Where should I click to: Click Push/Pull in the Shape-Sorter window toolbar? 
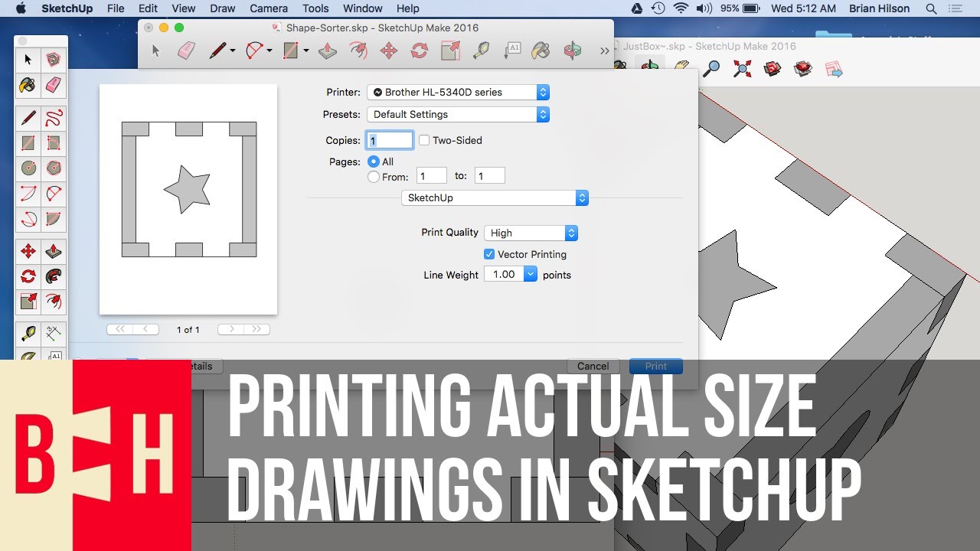[x=328, y=51]
